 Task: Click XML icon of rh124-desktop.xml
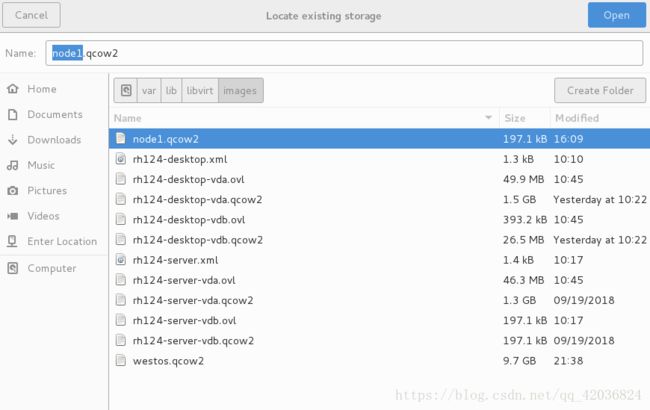pos(121,159)
